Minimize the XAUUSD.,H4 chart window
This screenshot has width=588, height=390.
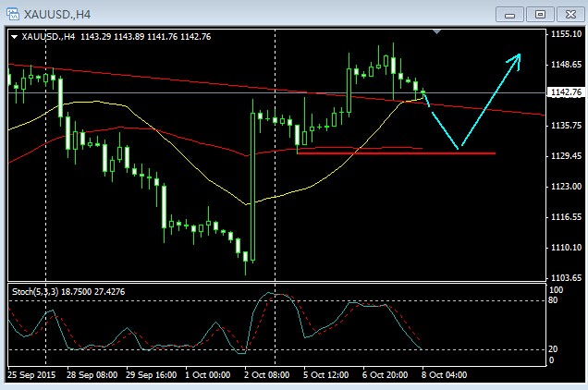[509, 15]
